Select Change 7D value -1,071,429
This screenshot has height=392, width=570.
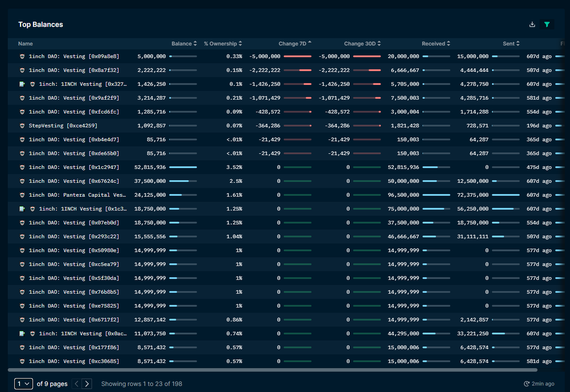pyautogui.click(x=265, y=98)
